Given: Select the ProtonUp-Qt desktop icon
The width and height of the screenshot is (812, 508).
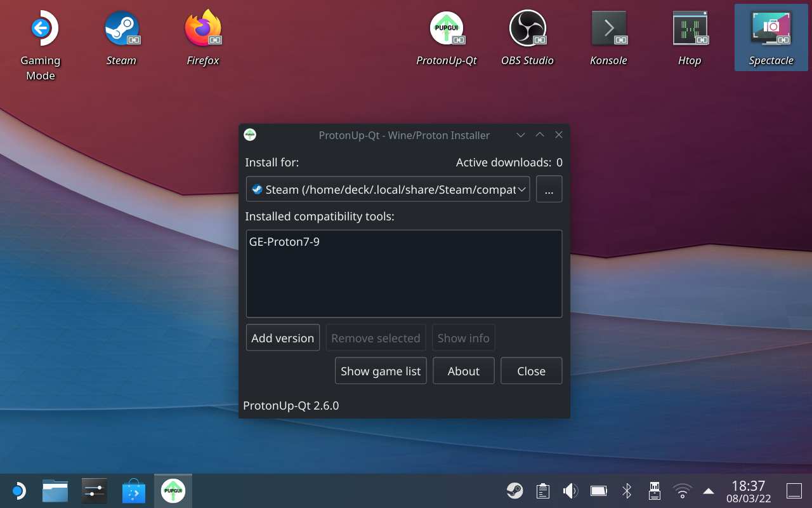Looking at the screenshot, I should [x=447, y=38].
